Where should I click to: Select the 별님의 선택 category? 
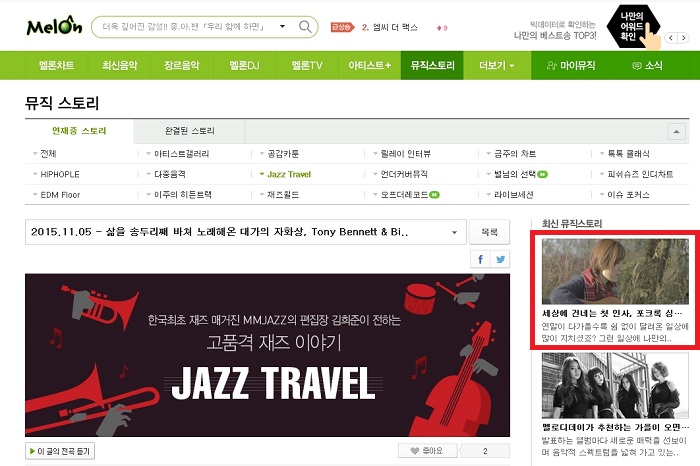click(515, 174)
